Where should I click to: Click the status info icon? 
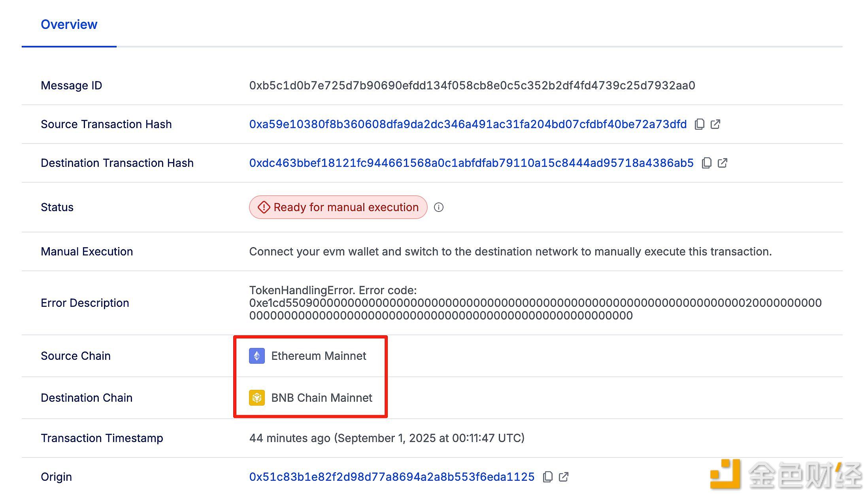pos(439,207)
